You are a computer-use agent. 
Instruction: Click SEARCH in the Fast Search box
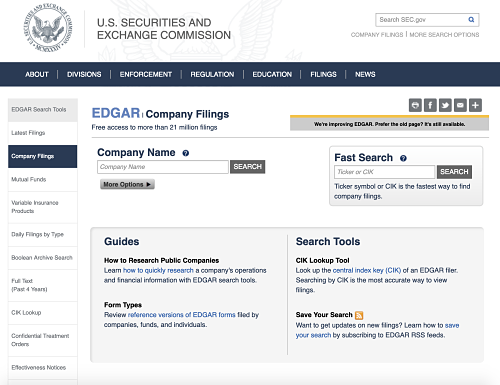coord(454,172)
